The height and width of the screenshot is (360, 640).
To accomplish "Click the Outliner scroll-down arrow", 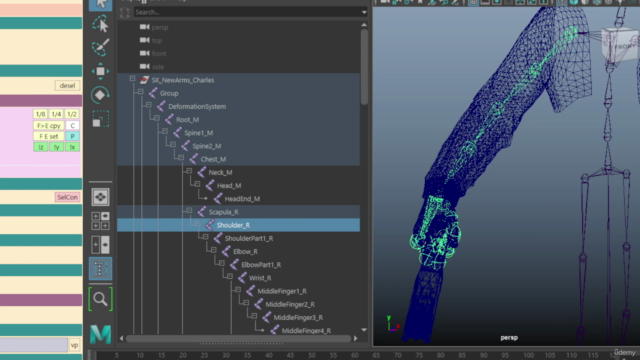I will click(x=364, y=330).
